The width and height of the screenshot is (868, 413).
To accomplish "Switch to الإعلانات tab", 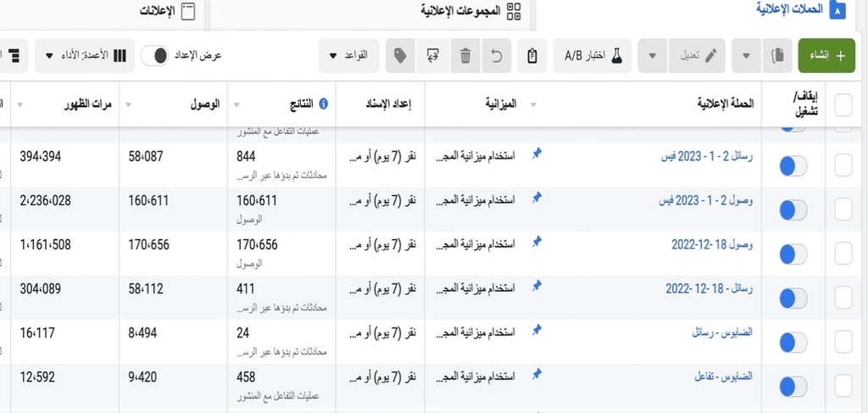I will (167, 11).
